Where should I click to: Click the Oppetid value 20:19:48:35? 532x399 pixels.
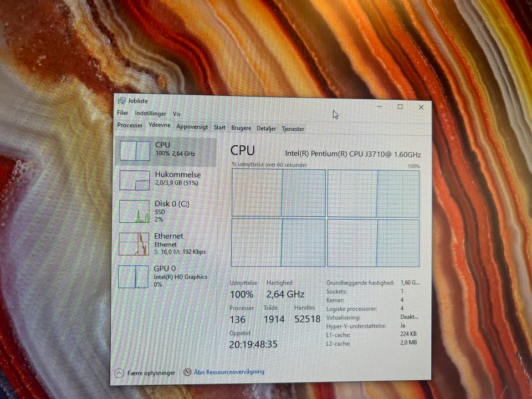click(x=253, y=344)
